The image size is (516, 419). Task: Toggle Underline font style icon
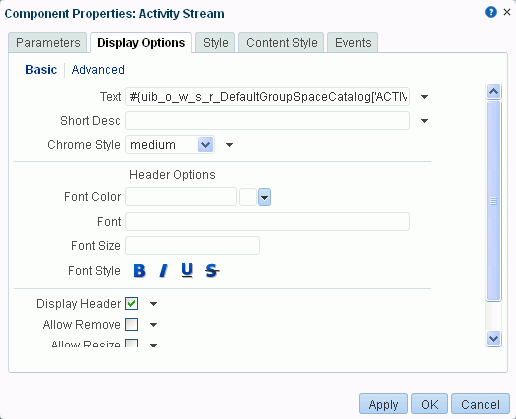pos(187,270)
